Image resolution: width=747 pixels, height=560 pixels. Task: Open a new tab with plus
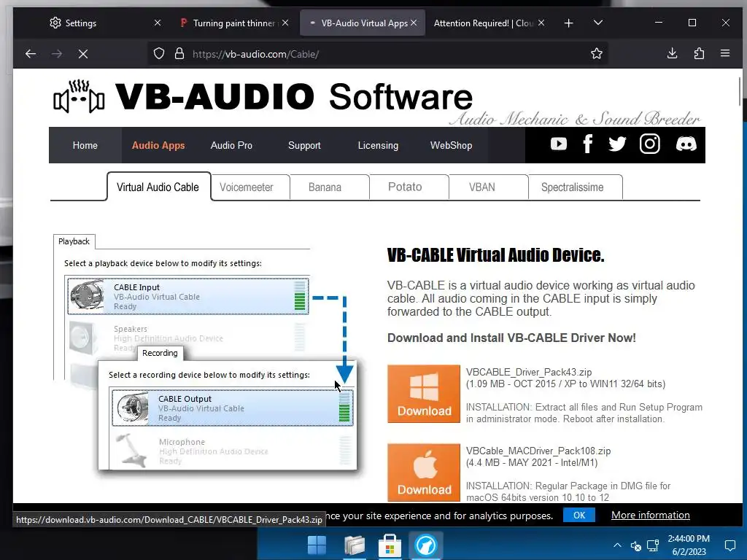click(568, 23)
